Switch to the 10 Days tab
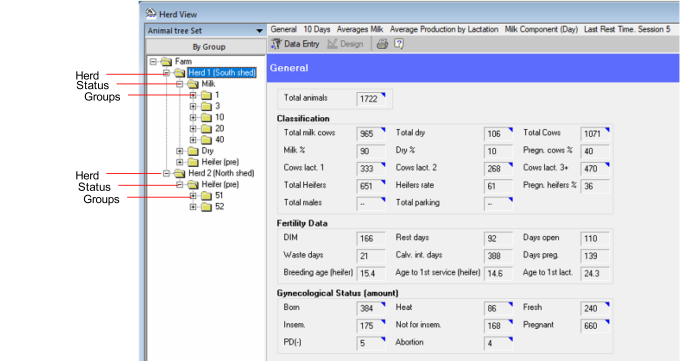This screenshot has height=362, width=680. pos(317,29)
